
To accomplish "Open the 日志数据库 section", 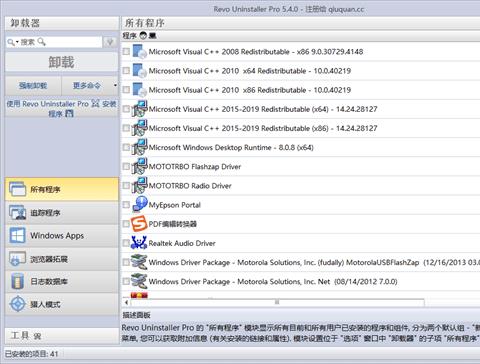I will coord(62,281).
